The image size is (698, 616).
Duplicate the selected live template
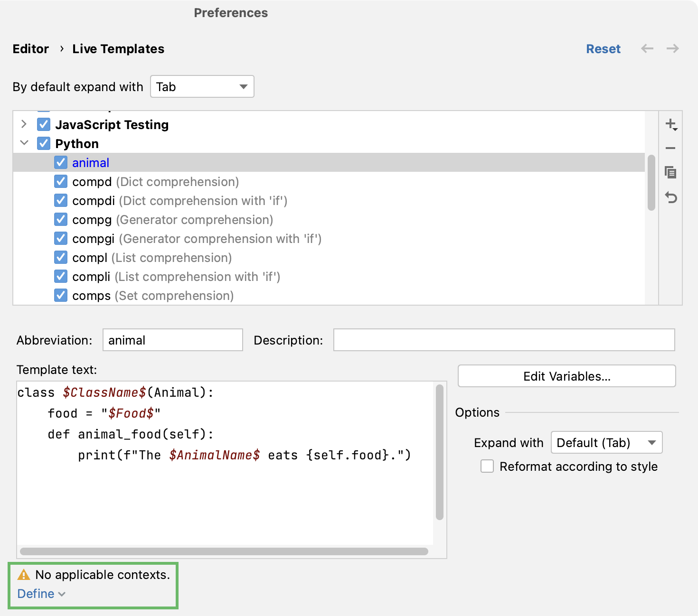(671, 173)
